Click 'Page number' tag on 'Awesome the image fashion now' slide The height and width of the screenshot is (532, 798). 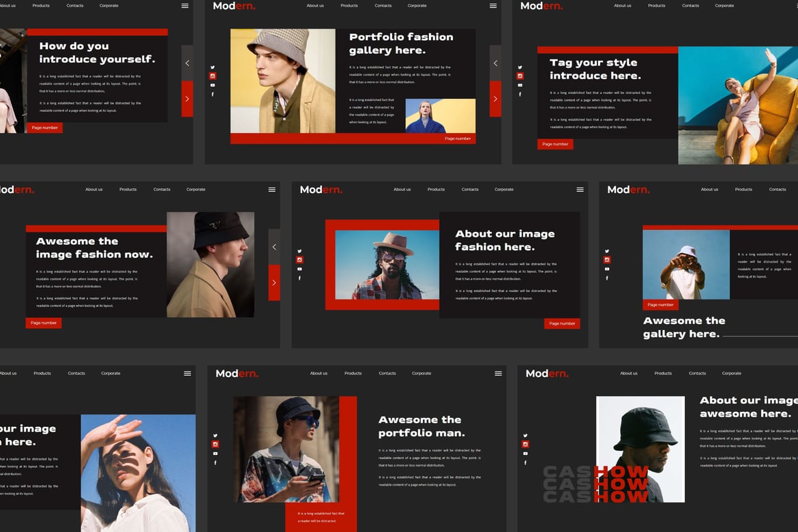pyautogui.click(x=44, y=323)
